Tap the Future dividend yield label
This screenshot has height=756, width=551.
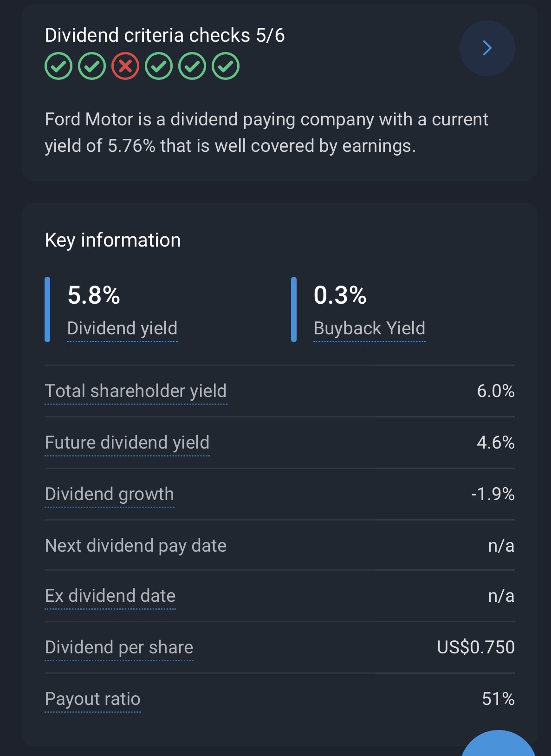[x=127, y=443]
